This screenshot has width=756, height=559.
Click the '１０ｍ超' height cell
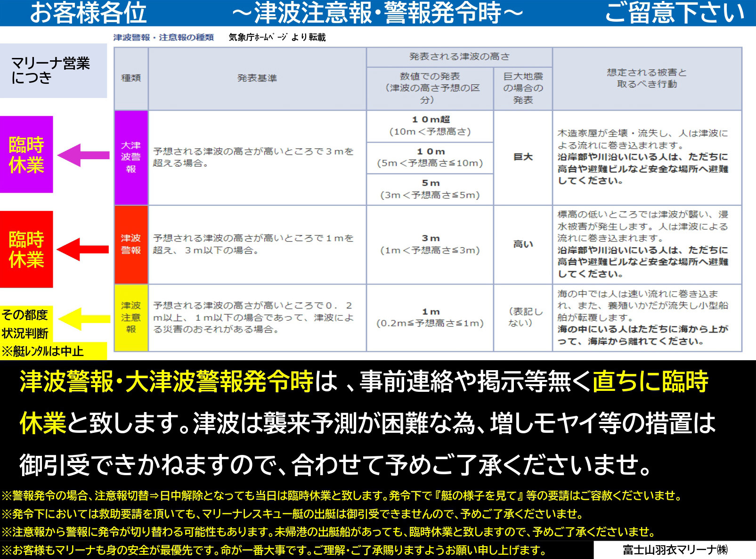pos(430,126)
